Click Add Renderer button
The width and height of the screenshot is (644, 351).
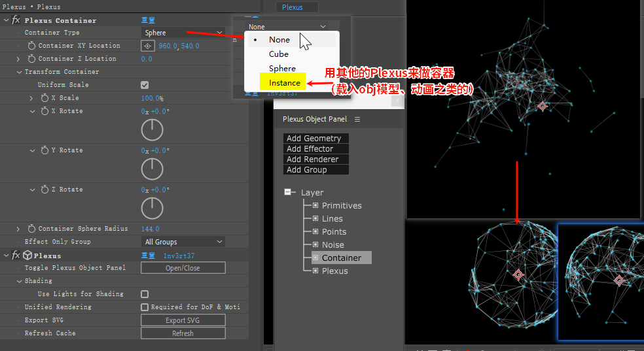coord(316,159)
